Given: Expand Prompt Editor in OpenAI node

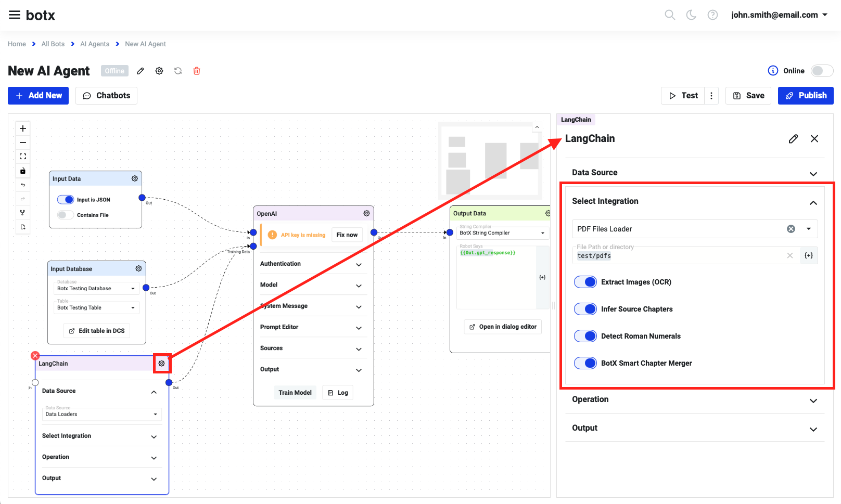Looking at the screenshot, I should coord(311,327).
